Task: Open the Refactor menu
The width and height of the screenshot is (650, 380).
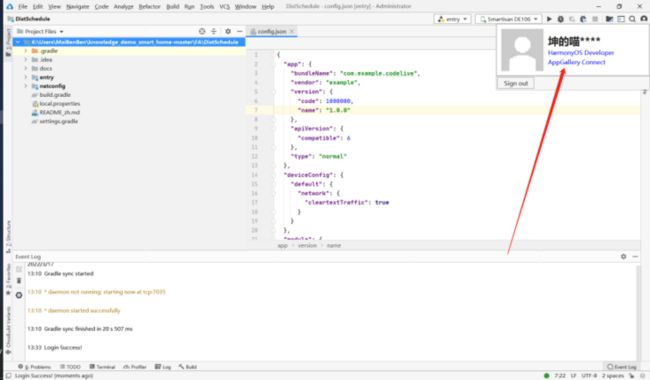Action: [149, 6]
